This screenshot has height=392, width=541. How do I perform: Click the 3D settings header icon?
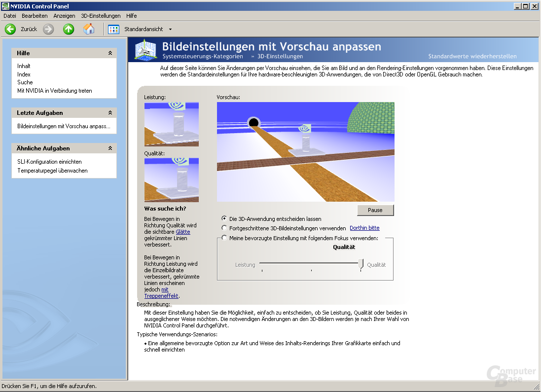coord(146,50)
